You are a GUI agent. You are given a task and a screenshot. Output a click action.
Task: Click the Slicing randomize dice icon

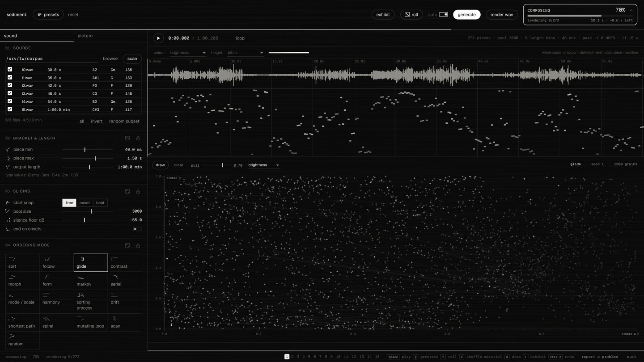point(127,191)
